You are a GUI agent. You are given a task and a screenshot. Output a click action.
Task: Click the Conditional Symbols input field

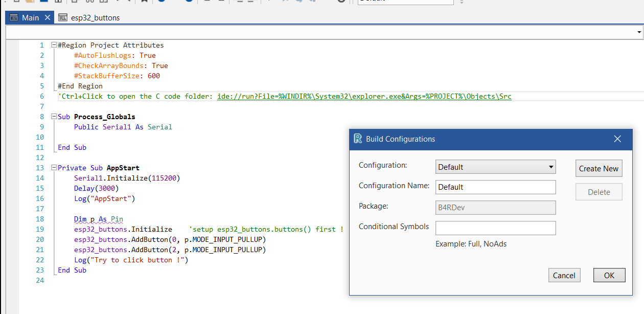(495, 228)
